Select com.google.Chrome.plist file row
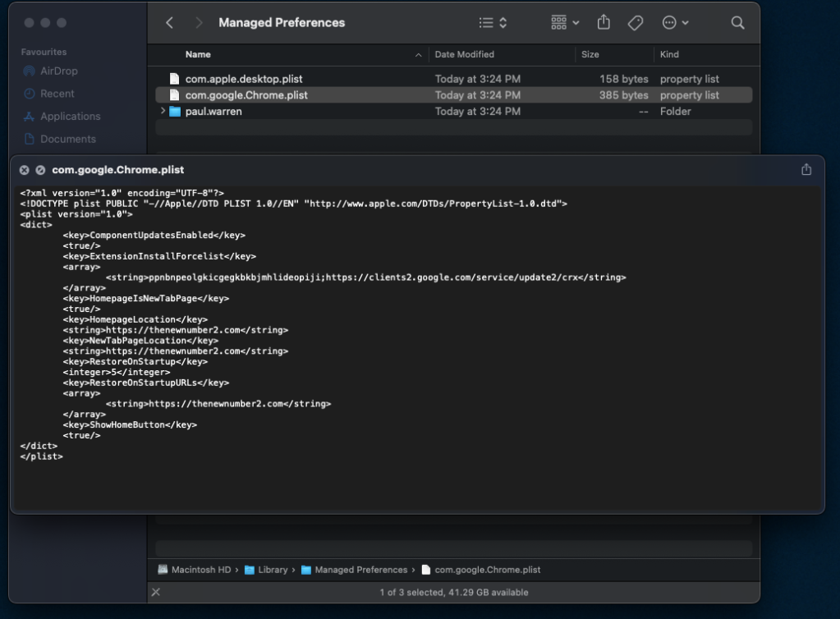 pyautogui.click(x=454, y=94)
